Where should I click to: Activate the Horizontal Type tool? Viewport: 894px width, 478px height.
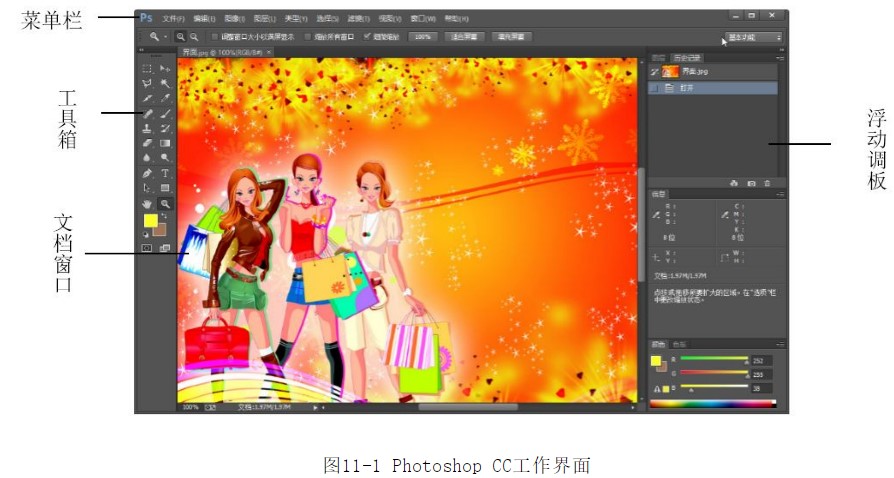(165, 172)
